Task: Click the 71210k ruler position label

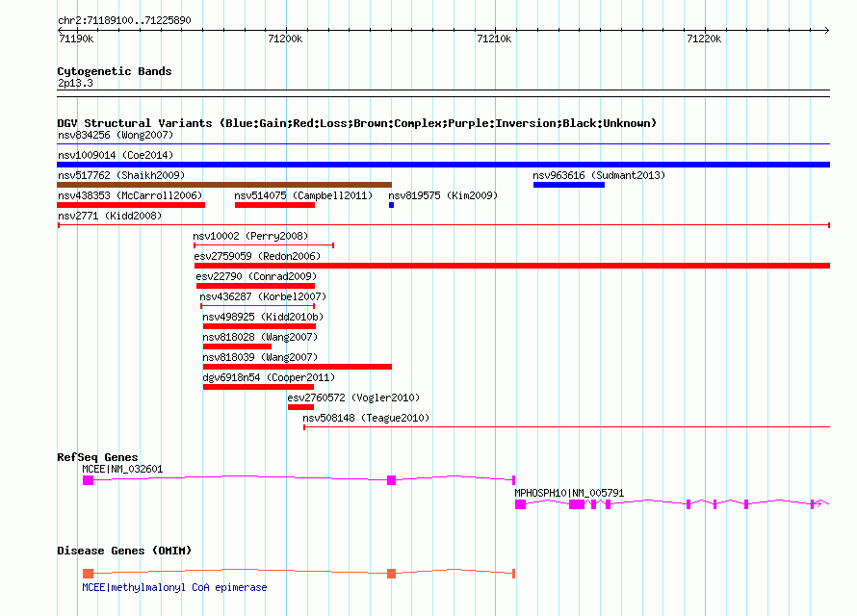Action: 494,38
